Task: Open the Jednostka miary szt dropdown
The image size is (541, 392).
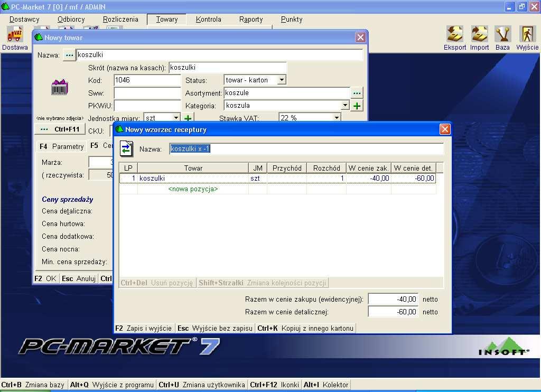Action: 176,118
